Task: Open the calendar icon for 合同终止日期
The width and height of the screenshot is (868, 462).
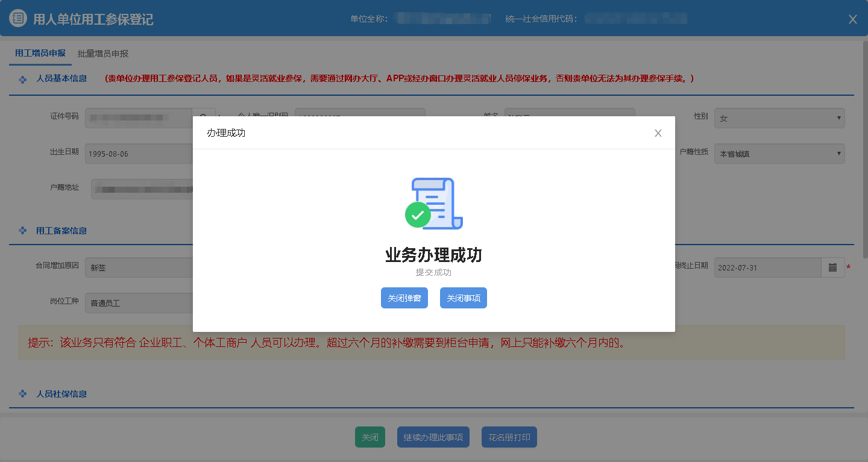Action: click(x=832, y=267)
